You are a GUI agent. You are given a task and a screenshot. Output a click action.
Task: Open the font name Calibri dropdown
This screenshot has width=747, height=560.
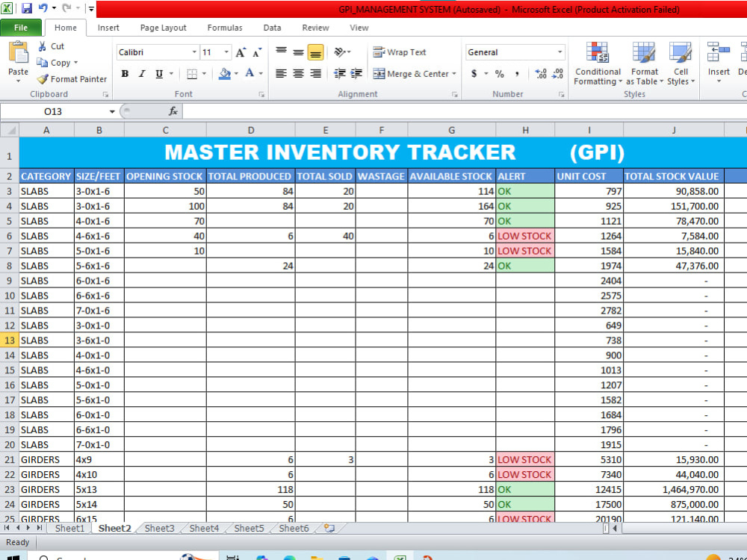pyautogui.click(x=194, y=52)
